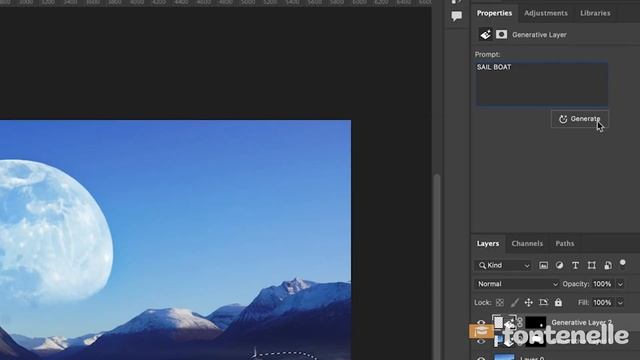
Task: Switch to the Properties tab
Action: point(494,13)
